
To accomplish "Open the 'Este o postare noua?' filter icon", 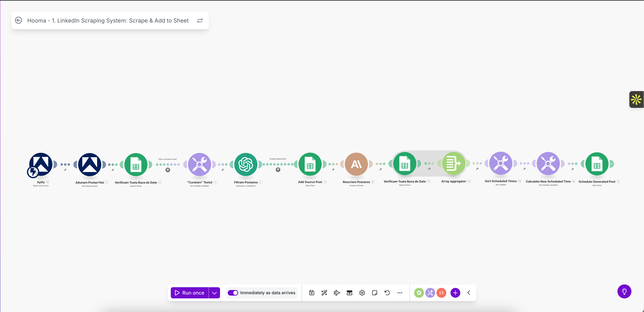I will (x=168, y=170).
